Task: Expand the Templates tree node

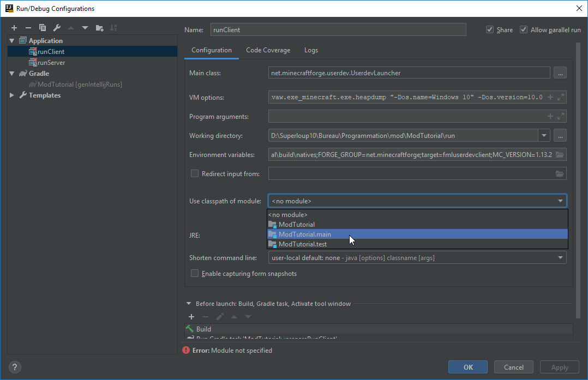Action: point(13,95)
